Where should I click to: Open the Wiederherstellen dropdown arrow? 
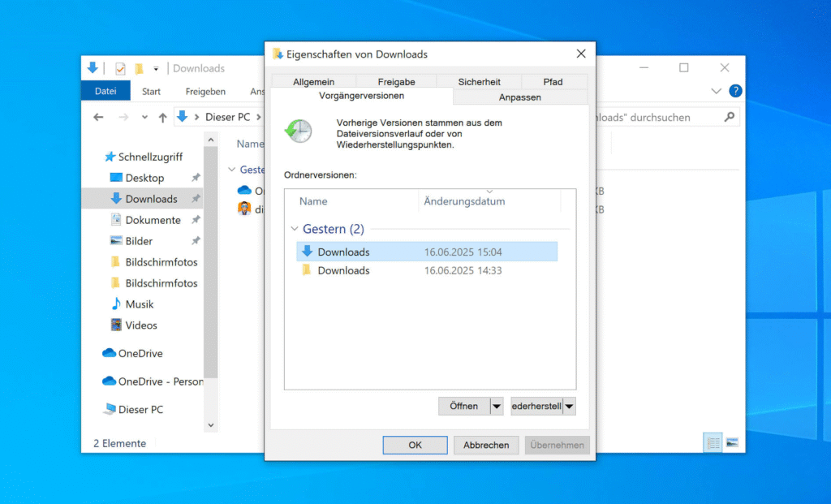click(569, 406)
